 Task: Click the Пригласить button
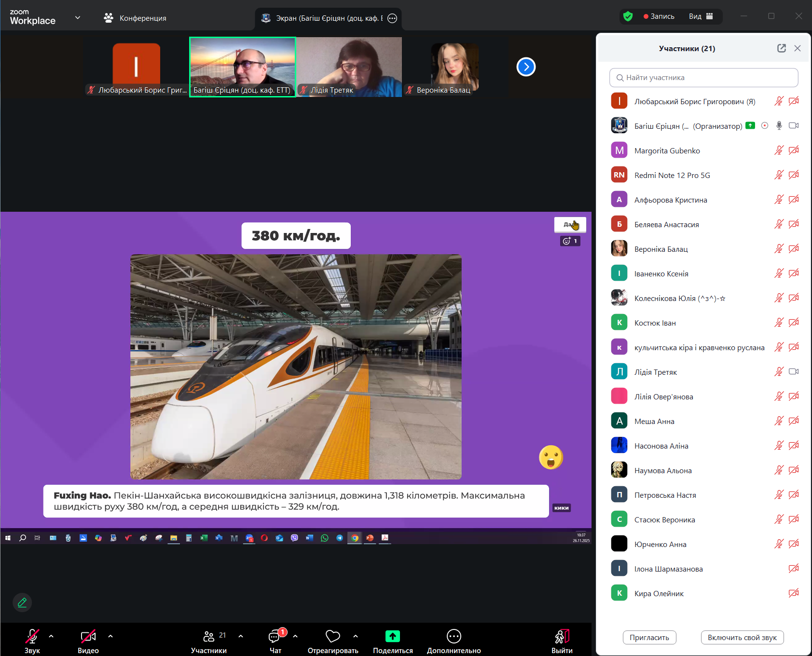649,638
